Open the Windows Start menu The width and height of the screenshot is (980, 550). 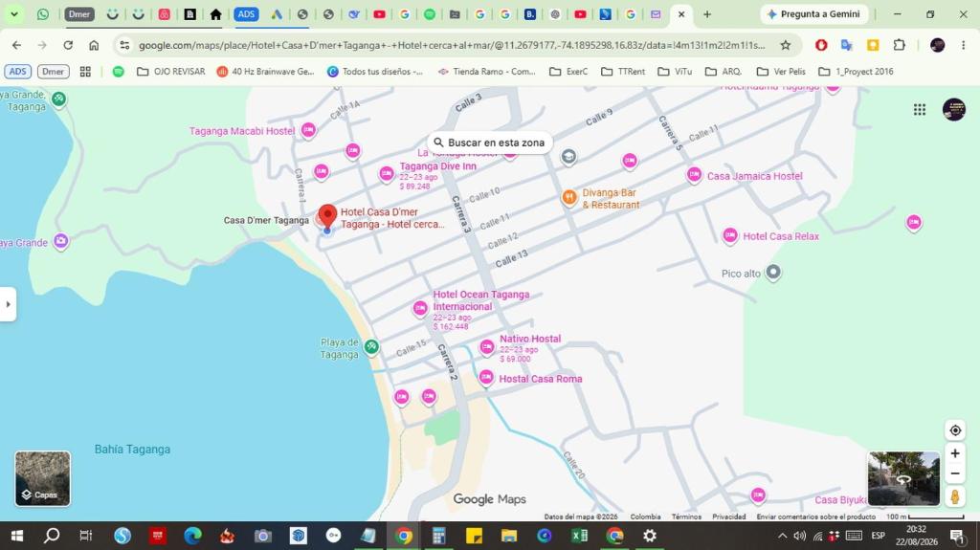(x=17, y=536)
